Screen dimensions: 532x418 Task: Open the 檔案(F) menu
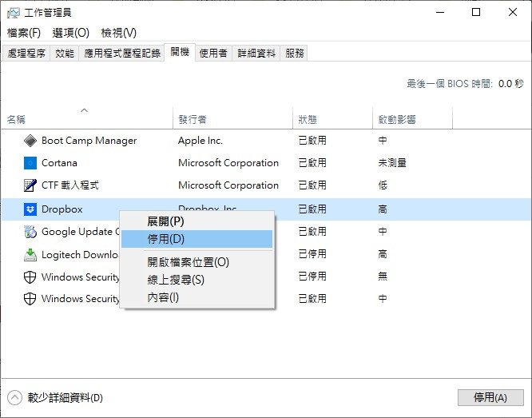pos(24,33)
